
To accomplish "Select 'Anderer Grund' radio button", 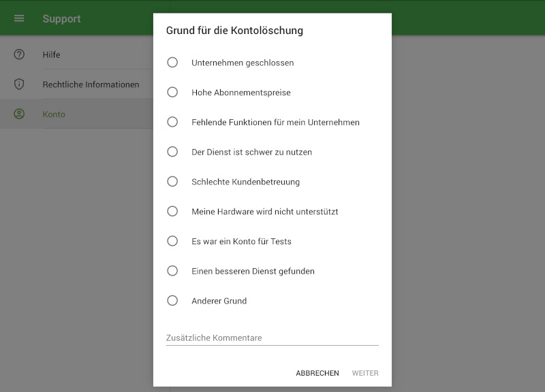I will pyautogui.click(x=172, y=300).
